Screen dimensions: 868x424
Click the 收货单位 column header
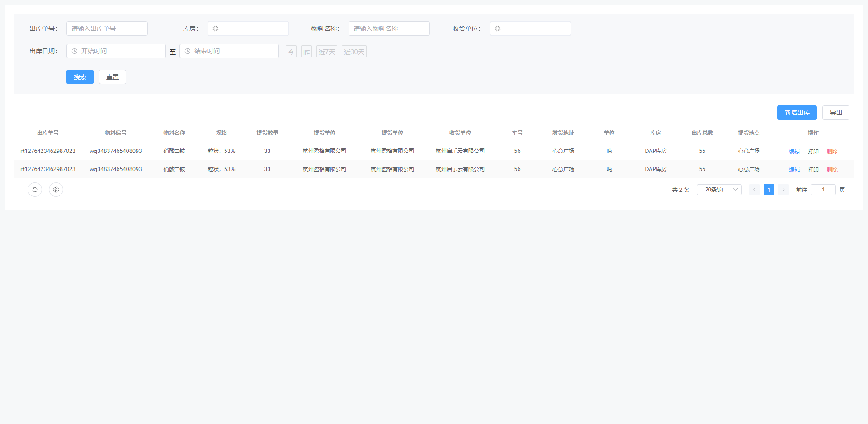(x=460, y=133)
